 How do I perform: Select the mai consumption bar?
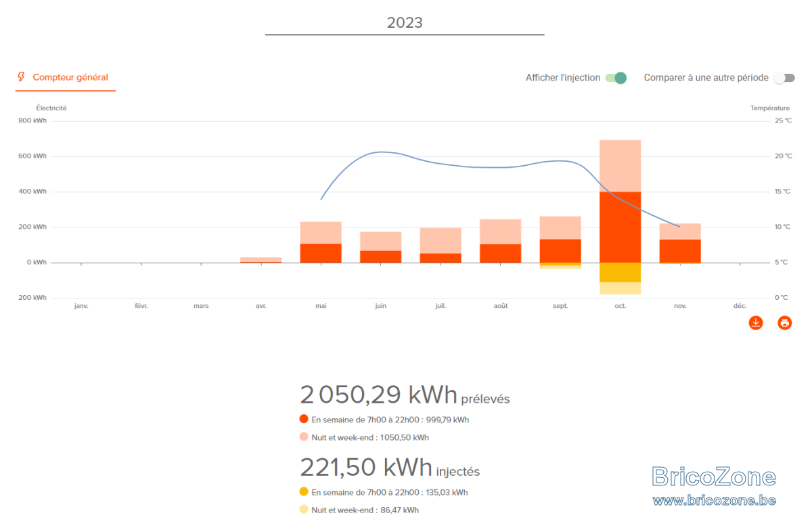tap(321, 242)
